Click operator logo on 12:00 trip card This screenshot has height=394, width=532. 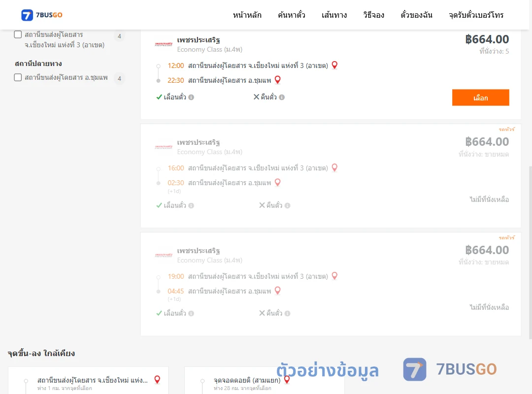[164, 44]
